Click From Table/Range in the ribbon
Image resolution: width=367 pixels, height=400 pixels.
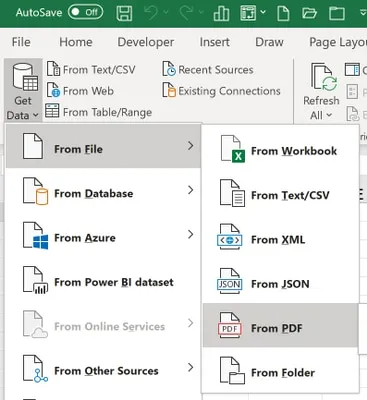pyautogui.click(x=99, y=112)
